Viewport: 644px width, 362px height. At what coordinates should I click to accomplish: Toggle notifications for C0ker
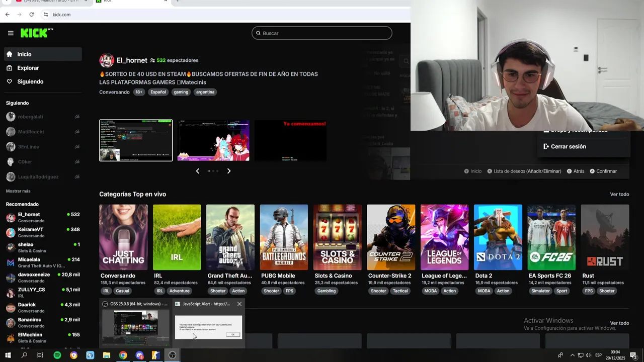click(x=77, y=162)
